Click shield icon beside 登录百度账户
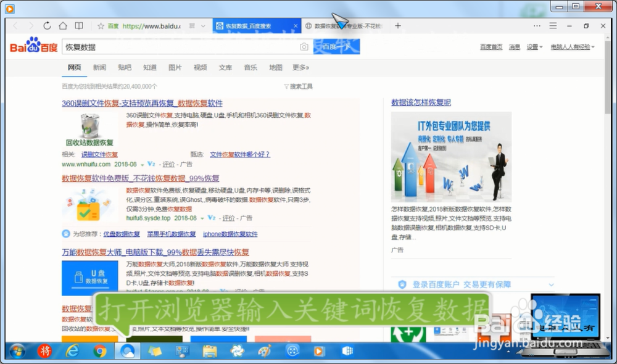Image resolution: width=617 pixels, height=364 pixels. tap(402, 284)
